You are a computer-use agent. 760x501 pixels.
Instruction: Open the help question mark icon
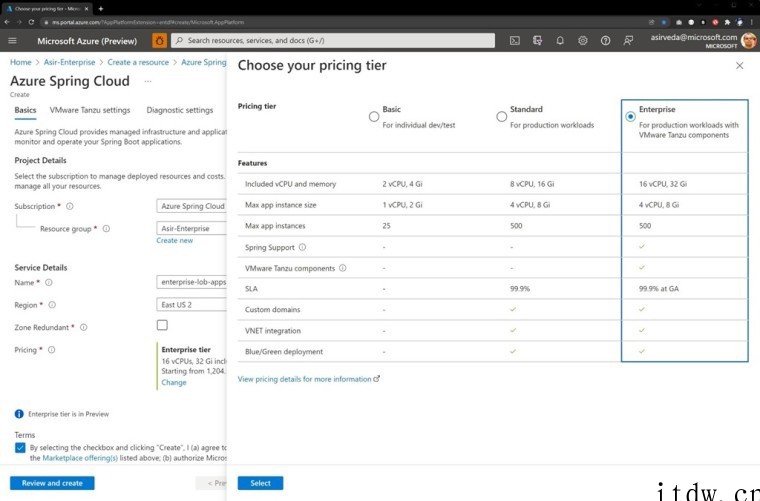(x=605, y=41)
